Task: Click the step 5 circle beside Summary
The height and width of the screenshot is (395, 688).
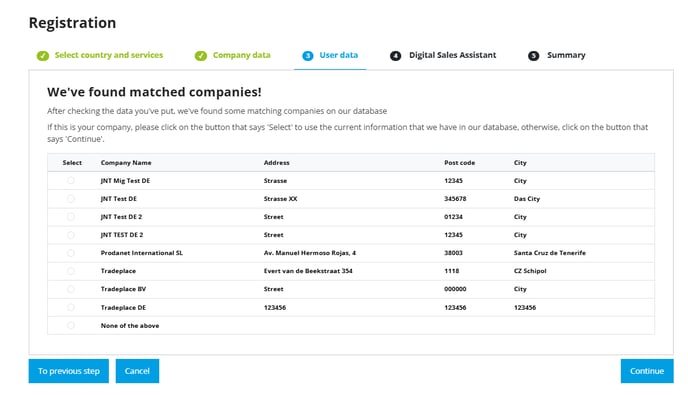Action: pyautogui.click(x=533, y=56)
